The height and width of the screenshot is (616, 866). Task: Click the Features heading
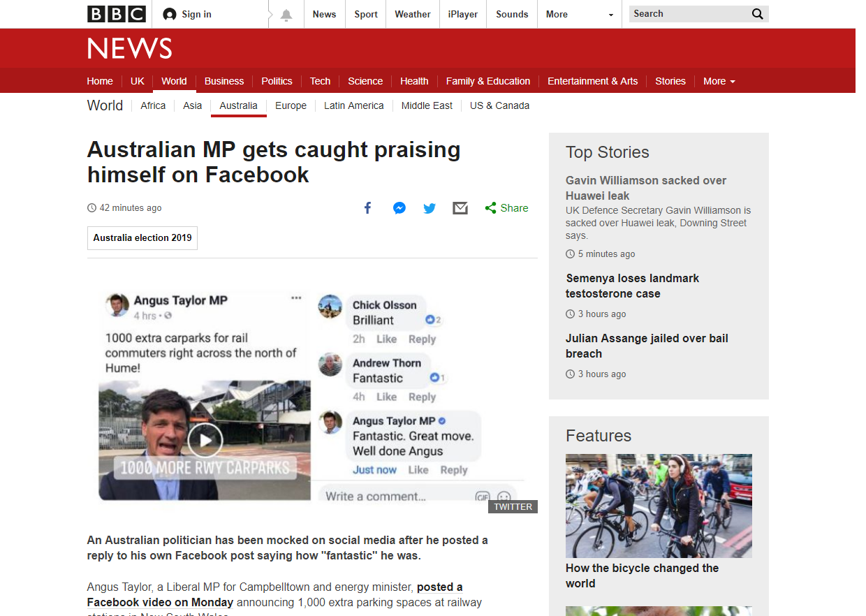(599, 436)
